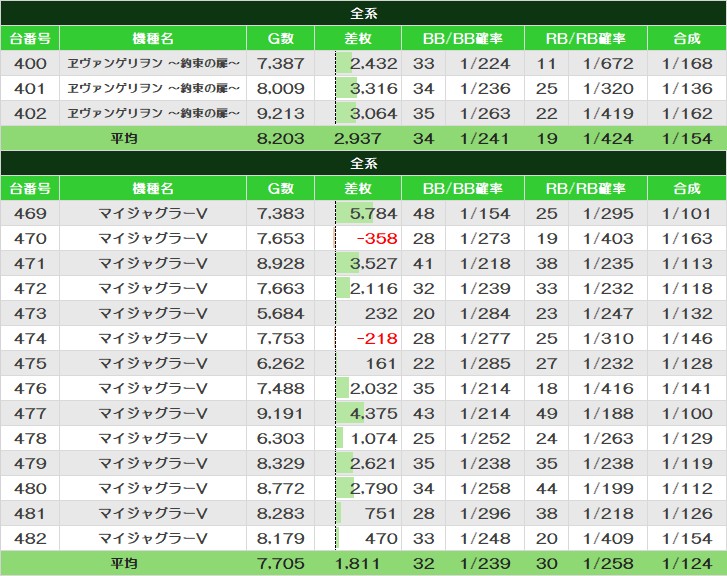727x576 pixels.
Task: Click the 470 difference value in row 482
Action: tap(381, 539)
